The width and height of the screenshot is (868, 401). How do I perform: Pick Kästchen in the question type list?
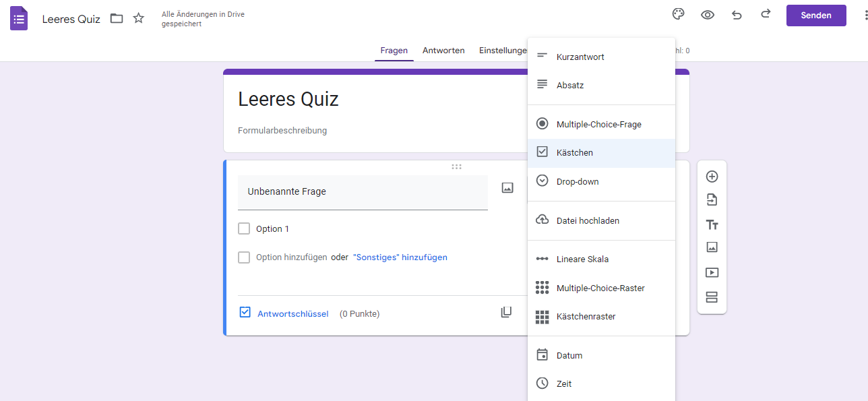pyautogui.click(x=575, y=153)
